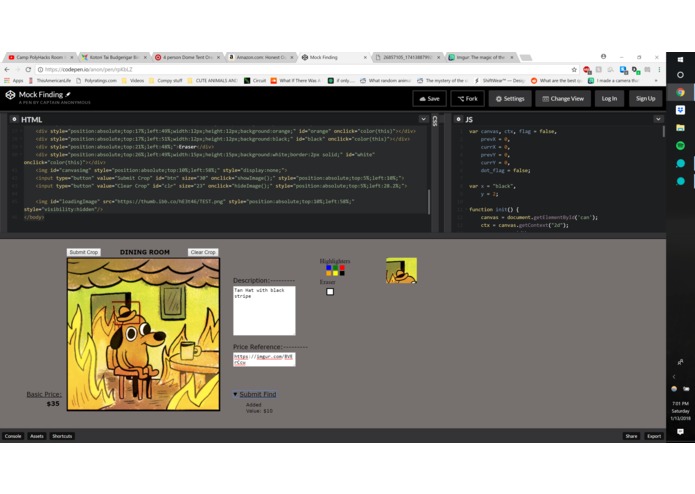The image size is (695, 494).
Task: Open Apps bookmark shortcut
Action: [13, 81]
